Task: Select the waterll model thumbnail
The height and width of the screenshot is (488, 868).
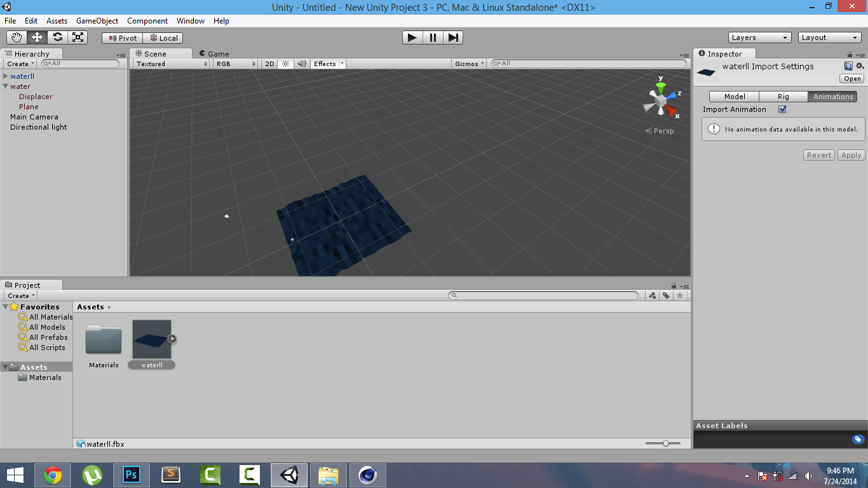Action: [152, 339]
